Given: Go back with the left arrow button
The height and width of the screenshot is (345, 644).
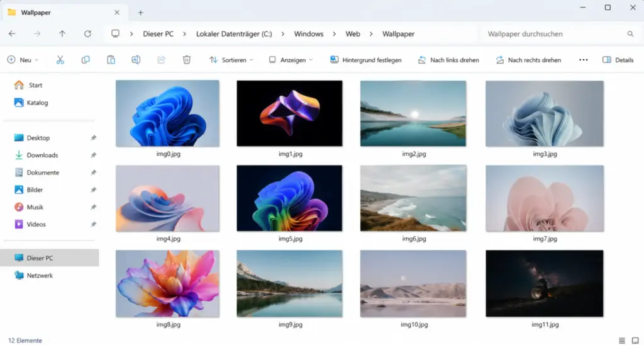Looking at the screenshot, I should [12, 34].
